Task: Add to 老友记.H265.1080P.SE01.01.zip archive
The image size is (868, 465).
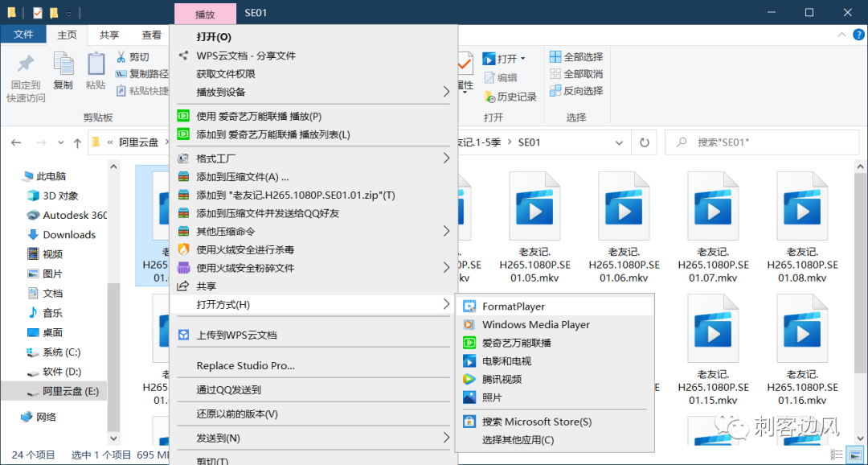Action: coord(313,195)
